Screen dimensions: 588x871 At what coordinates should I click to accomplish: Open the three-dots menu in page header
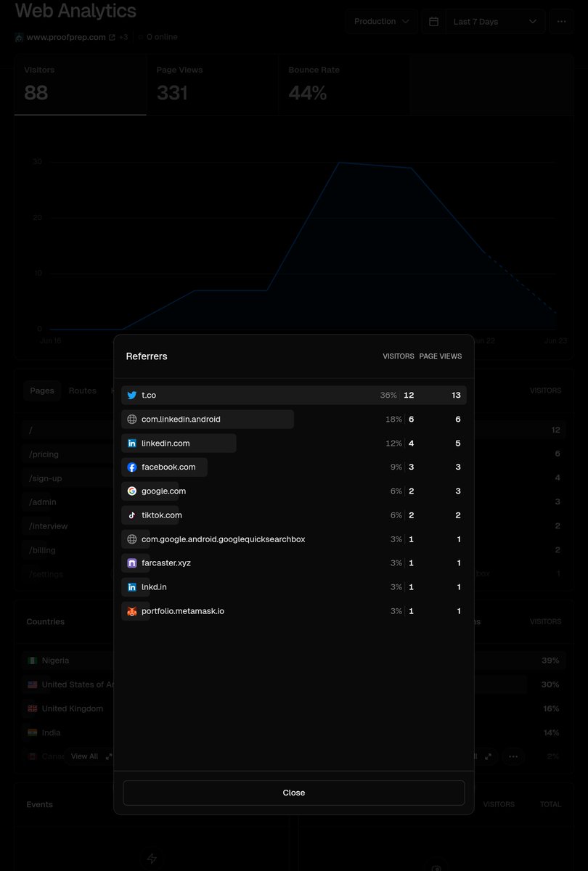(561, 22)
